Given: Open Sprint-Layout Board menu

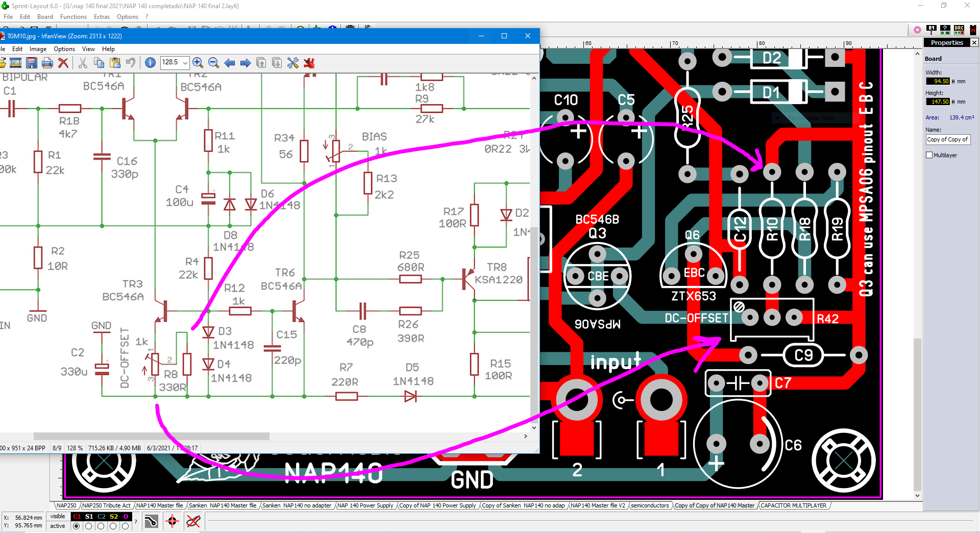Looking at the screenshot, I should (x=45, y=17).
